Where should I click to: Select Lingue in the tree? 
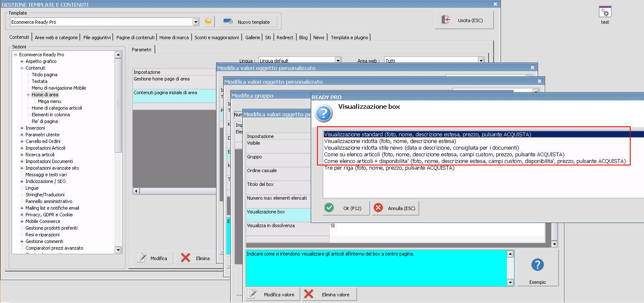pyautogui.click(x=32, y=188)
